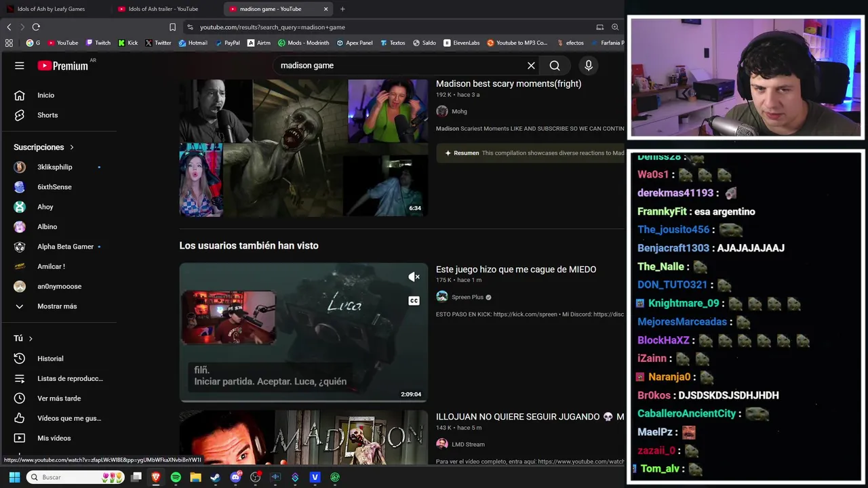Open site settings icon in address bar

coord(190,27)
